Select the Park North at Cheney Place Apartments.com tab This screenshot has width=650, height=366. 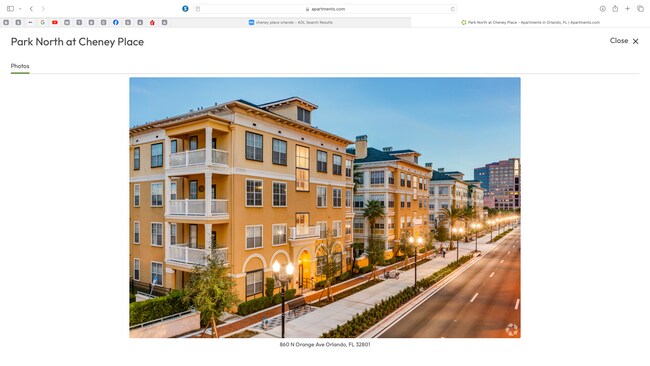point(530,22)
